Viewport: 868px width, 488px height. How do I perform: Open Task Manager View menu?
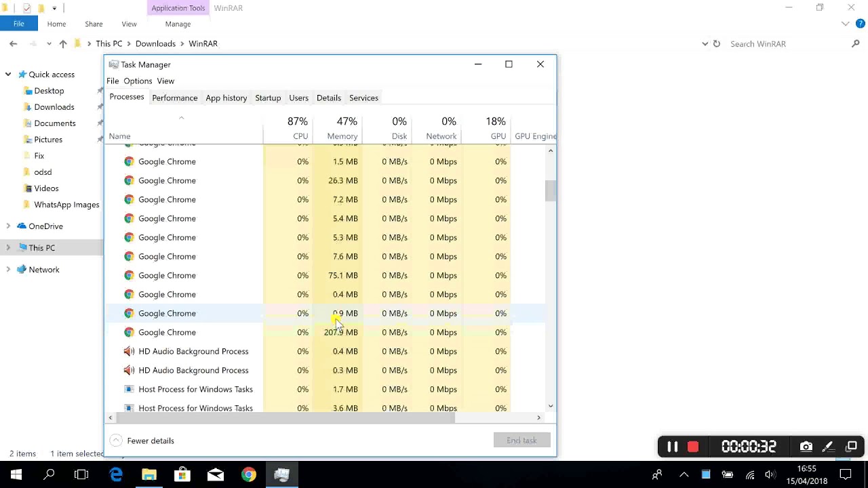coord(165,81)
